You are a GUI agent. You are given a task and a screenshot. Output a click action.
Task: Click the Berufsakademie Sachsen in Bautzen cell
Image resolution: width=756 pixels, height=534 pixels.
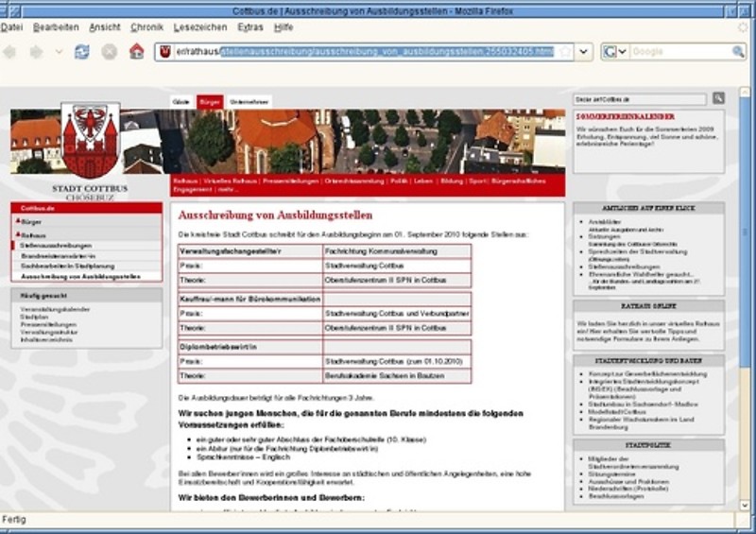tap(397, 376)
